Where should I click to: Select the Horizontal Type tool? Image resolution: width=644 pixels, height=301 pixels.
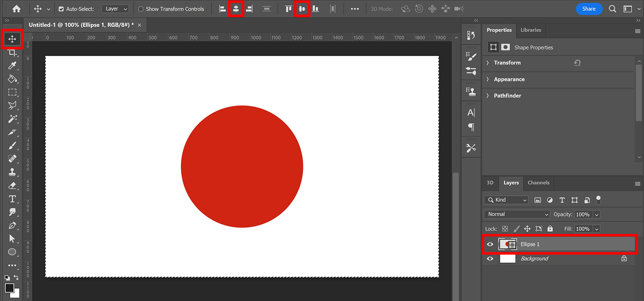(12, 199)
